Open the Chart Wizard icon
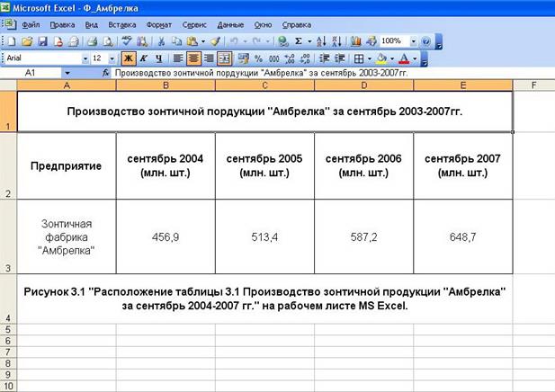Viewport: 555px width, 392px height. pos(355,41)
